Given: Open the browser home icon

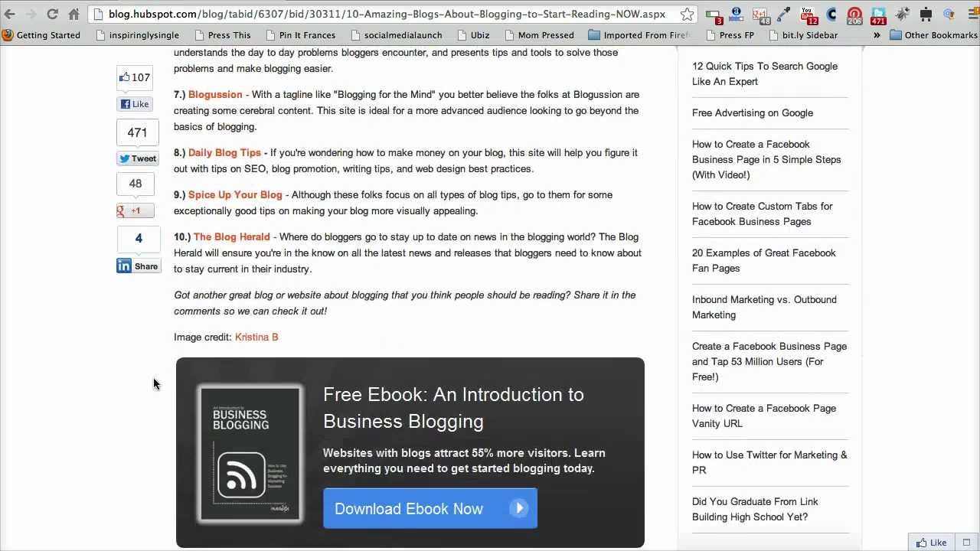Looking at the screenshot, I should click(73, 14).
